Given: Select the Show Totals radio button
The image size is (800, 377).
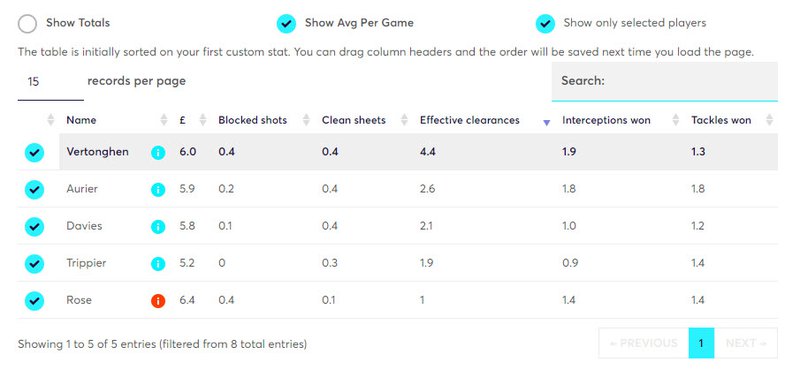Looking at the screenshot, I should 28,23.
